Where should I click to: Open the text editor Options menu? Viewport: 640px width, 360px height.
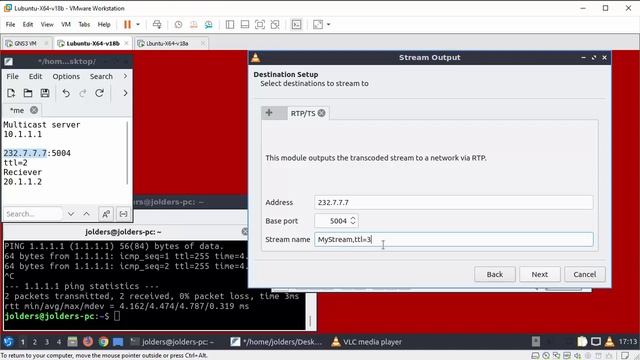66,76
